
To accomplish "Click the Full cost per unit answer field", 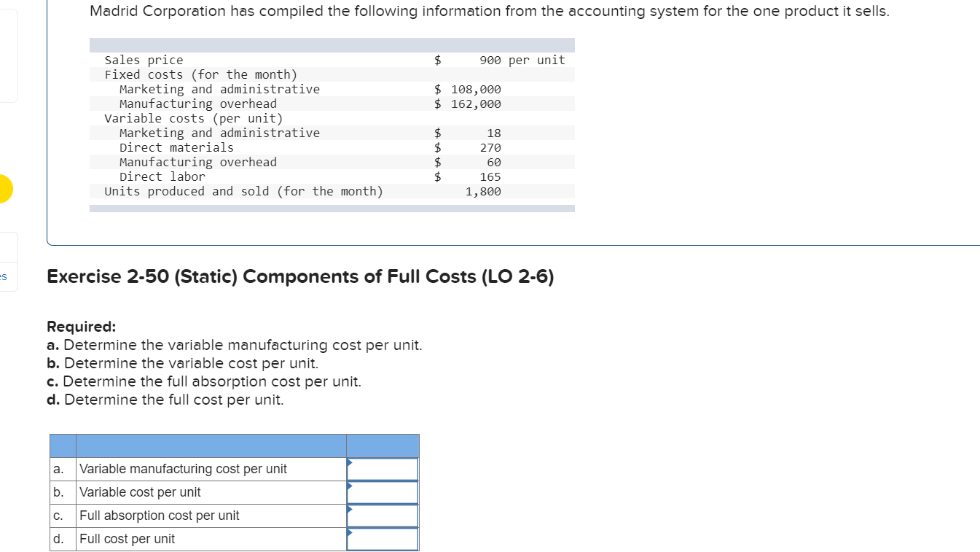I will (383, 539).
